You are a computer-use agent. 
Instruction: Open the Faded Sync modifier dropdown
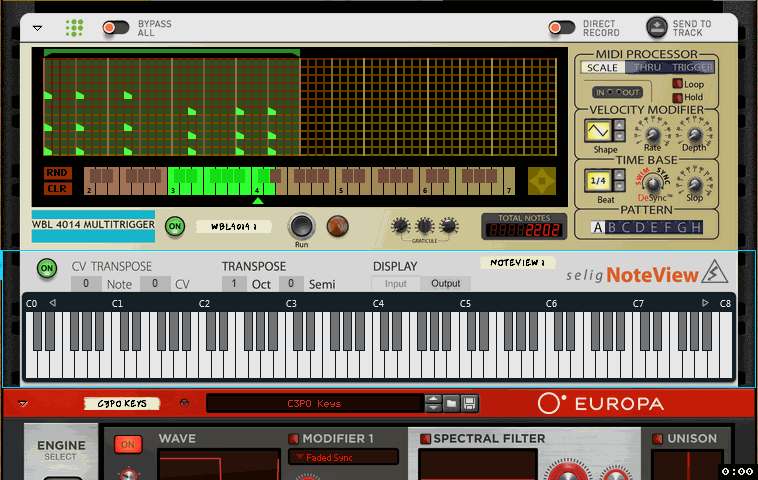(x=343, y=457)
